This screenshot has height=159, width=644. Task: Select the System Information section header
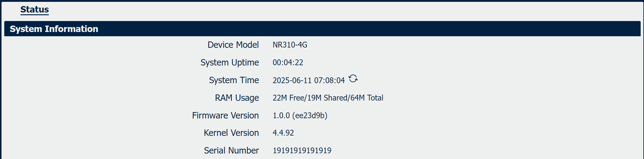pyautogui.click(x=322, y=29)
